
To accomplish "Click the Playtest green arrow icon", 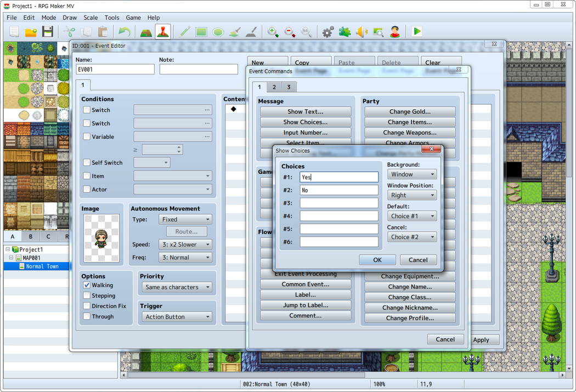I will click(x=417, y=32).
